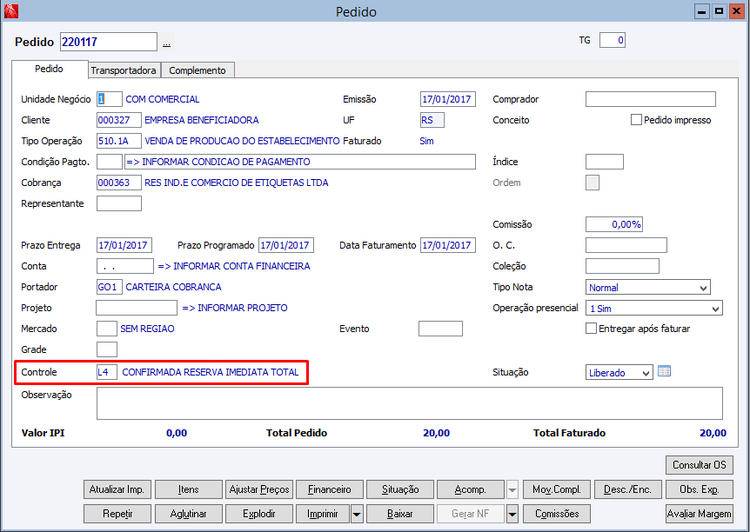Screen dimensions: 750x532
Task: Switch to the Transportadora tab
Action: pyautogui.click(x=123, y=70)
